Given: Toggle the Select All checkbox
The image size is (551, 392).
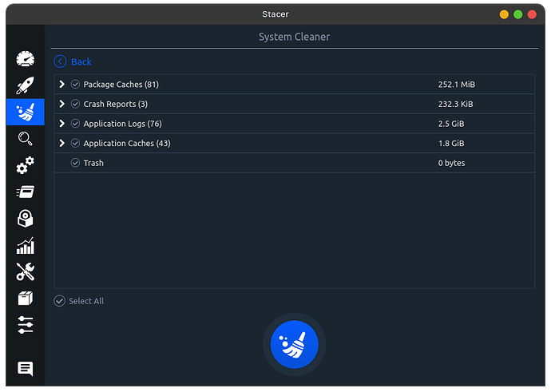Looking at the screenshot, I should coord(59,301).
